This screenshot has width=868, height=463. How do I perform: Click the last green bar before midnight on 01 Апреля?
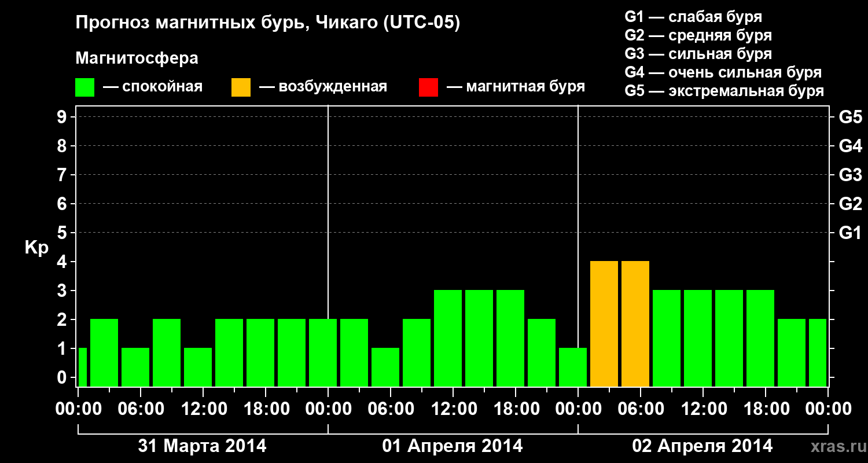[573, 367]
